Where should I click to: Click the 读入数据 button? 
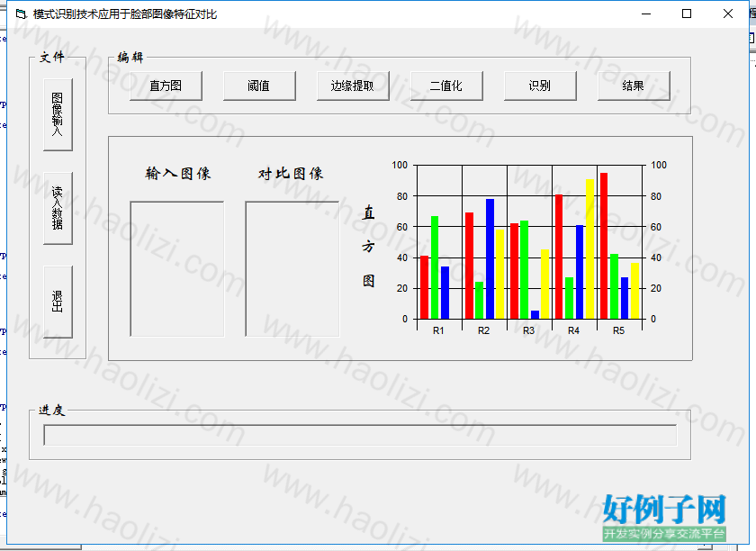tap(58, 208)
